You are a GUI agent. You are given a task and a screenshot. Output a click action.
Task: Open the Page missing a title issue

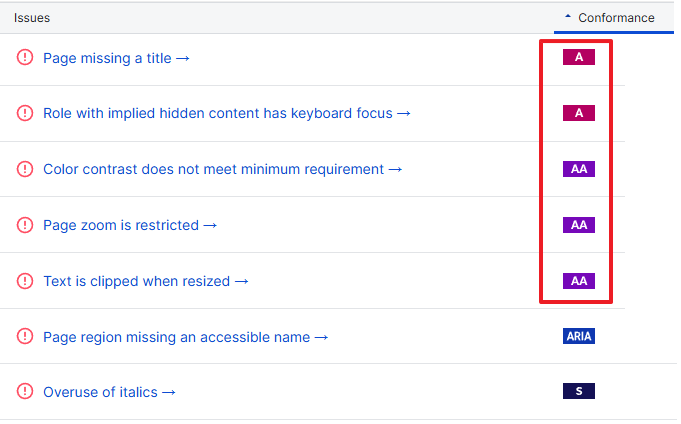[x=116, y=58]
